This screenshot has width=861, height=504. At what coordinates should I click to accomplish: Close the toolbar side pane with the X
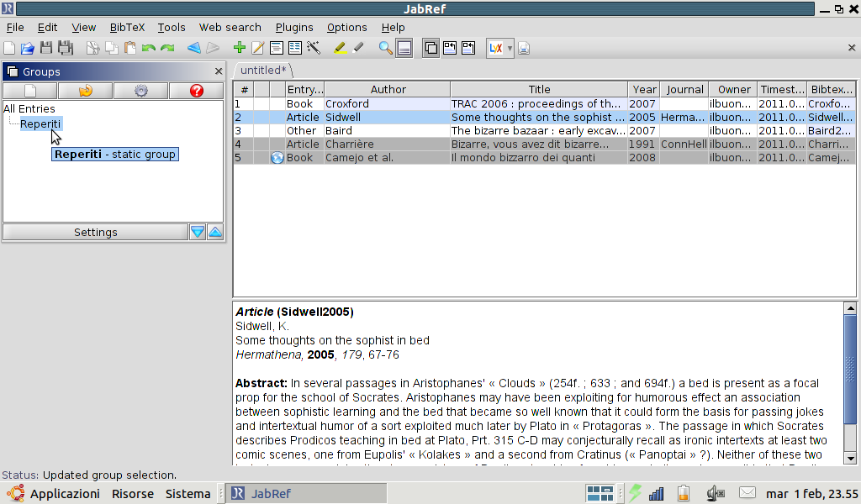coord(852,48)
